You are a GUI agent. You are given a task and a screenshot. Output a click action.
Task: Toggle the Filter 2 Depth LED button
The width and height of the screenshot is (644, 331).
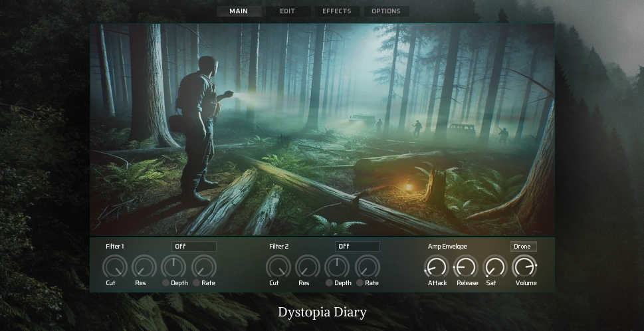(330, 283)
